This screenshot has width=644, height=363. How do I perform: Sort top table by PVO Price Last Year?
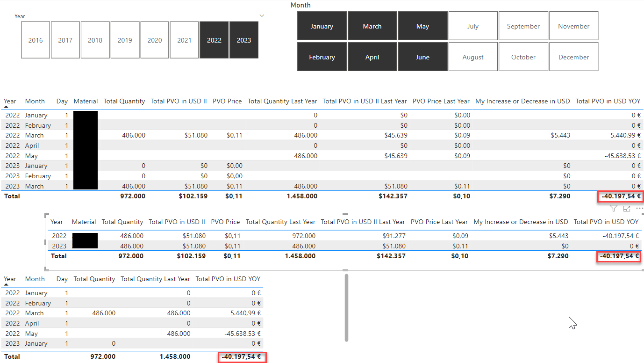pyautogui.click(x=441, y=101)
